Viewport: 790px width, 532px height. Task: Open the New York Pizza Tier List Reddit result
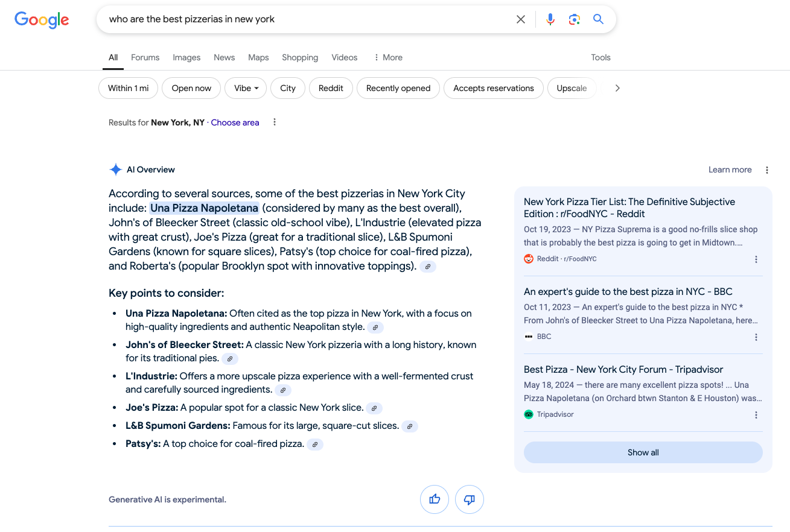(629, 207)
